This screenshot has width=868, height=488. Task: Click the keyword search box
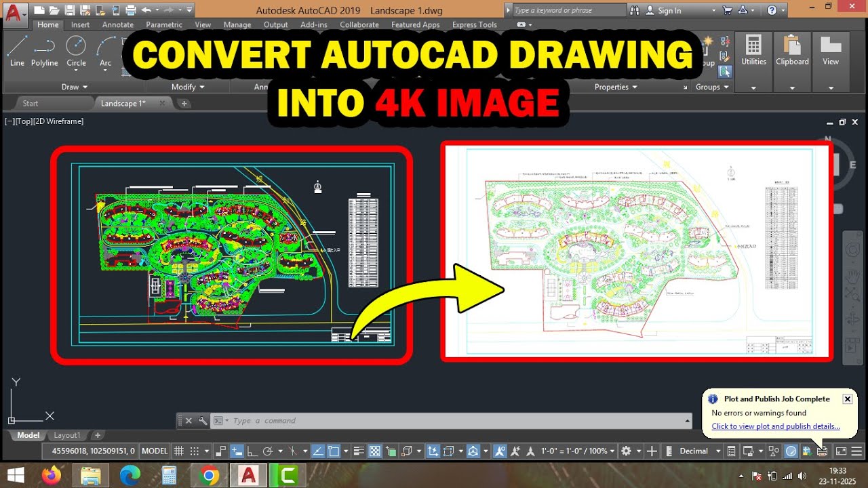[x=566, y=10]
